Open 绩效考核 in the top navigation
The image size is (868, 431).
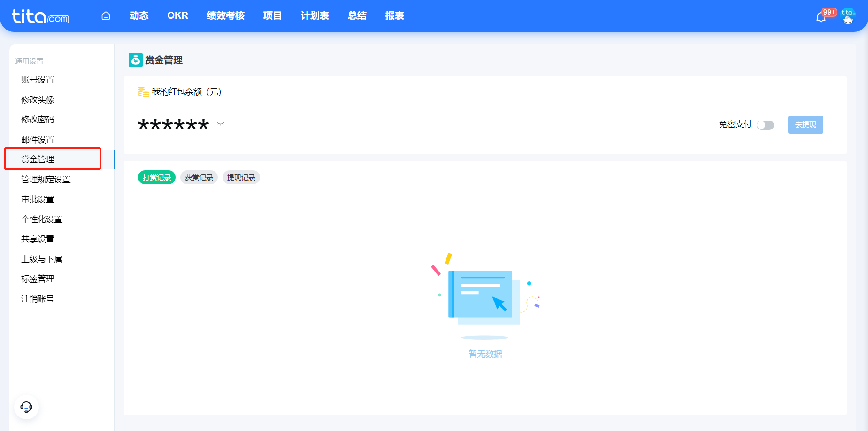pos(225,16)
